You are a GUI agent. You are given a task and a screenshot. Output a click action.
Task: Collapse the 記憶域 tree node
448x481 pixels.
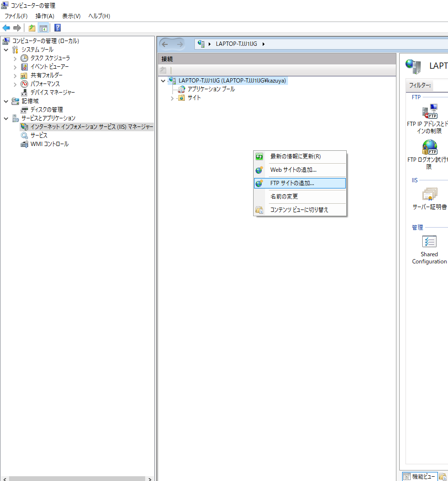coord(6,101)
